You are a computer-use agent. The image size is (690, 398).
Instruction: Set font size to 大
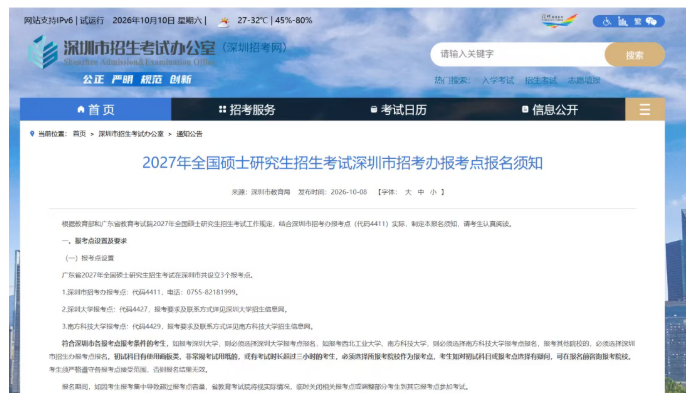coord(408,192)
